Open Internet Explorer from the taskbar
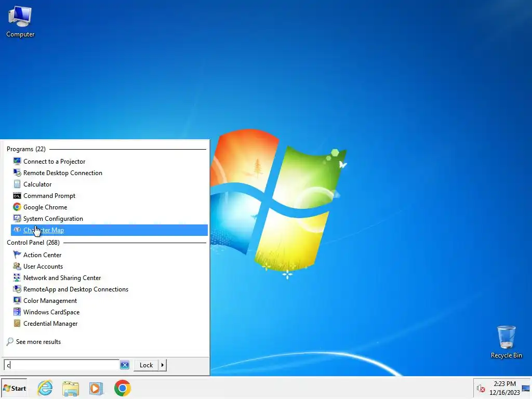This screenshot has height=399, width=532. 45,388
